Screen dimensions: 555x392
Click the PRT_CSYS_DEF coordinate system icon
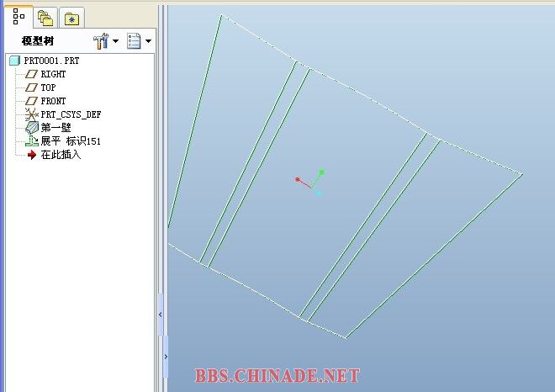(32, 114)
